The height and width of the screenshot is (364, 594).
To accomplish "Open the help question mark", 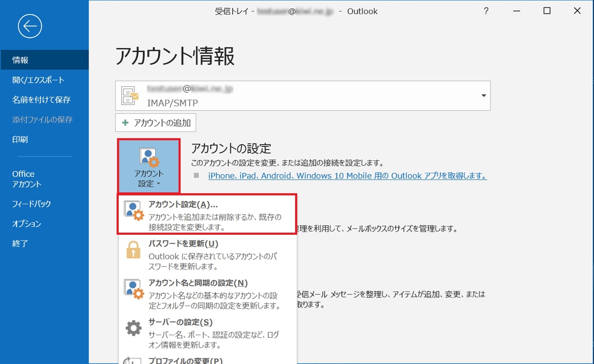I will (486, 11).
